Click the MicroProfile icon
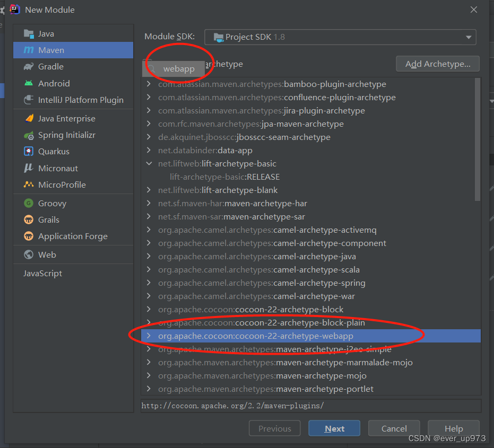Viewport: 494px width, 448px height. (29, 185)
